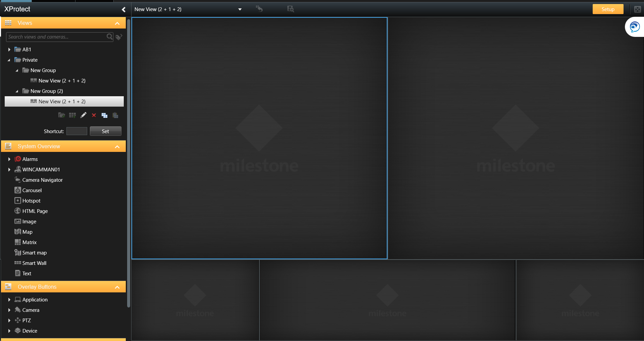Click the tag filter icon beside search

[119, 37]
